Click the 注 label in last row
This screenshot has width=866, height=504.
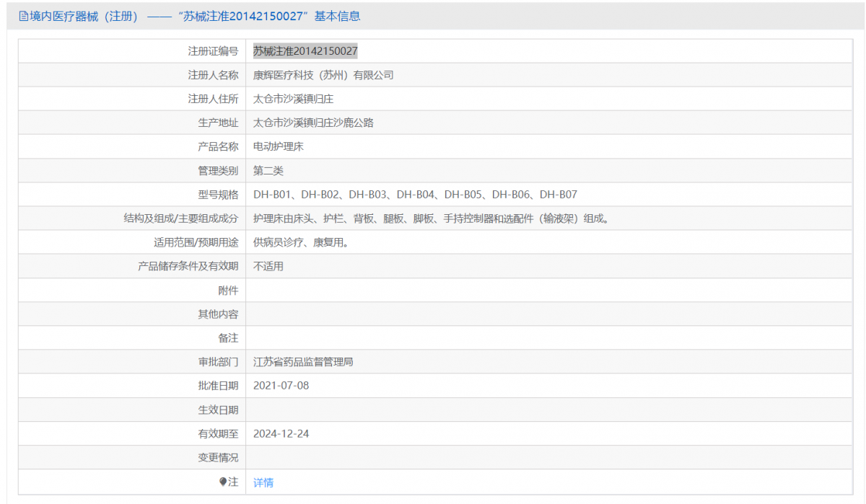233,482
